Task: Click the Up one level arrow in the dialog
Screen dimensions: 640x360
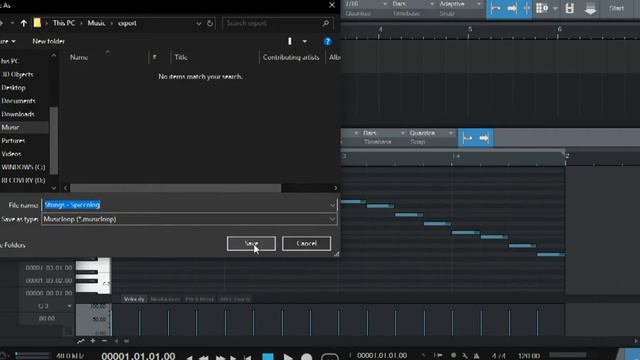Action: (x=24, y=23)
